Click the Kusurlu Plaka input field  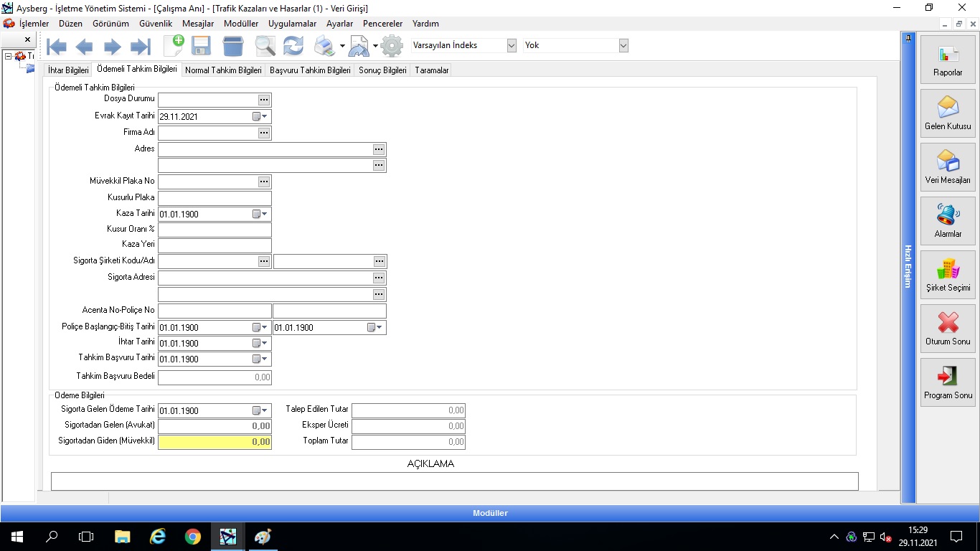(215, 198)
